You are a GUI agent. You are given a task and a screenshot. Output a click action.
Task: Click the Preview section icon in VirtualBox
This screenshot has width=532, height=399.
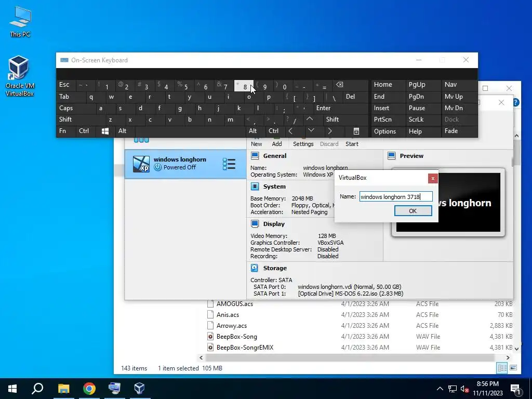[392, 156]
